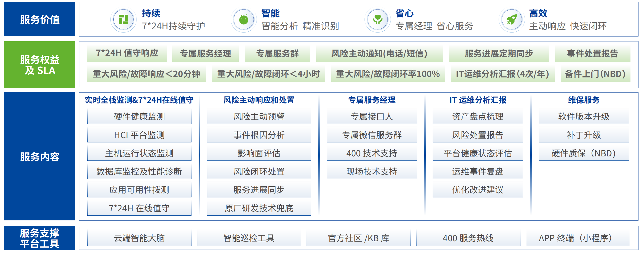Click the 影响面评估 box
The width and height of the screenshot is (644, 255).
tap(259, 153)
